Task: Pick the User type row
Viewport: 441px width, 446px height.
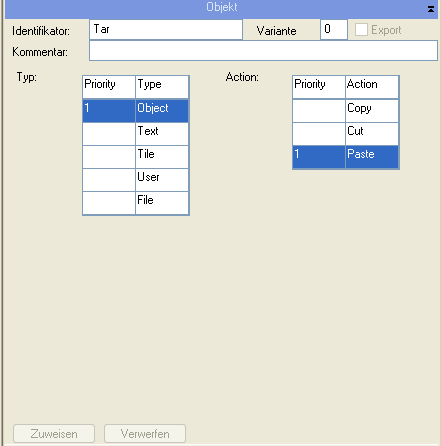Action: coord(136,180)
